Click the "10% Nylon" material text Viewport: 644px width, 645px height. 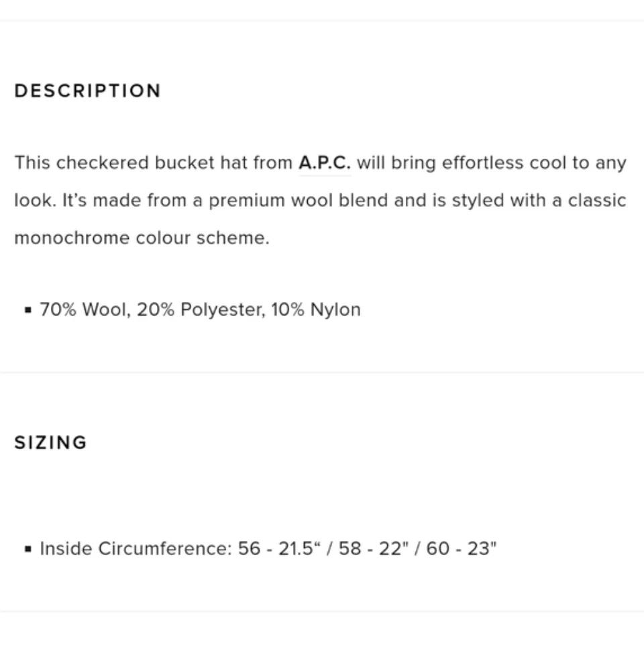pyautogui.click(x=316, y=309)
